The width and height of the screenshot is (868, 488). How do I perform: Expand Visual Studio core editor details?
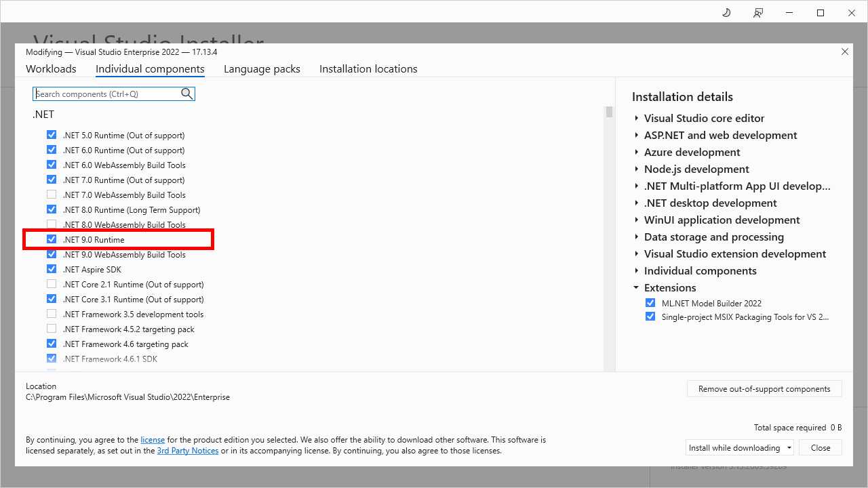tap(636, 118)
